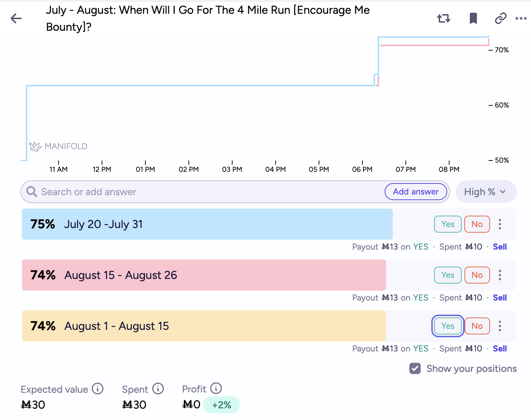Viewport: 531px width, 420px height.
Task: Click the repost icon in header
Action: [x=444, y=18]
